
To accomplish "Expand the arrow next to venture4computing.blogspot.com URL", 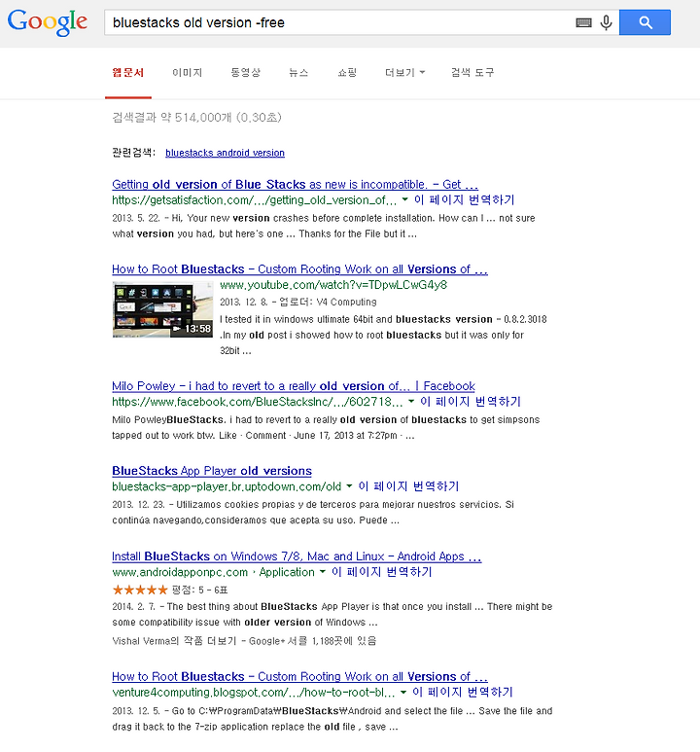I will pyautogui.click(x=403, y=692).
